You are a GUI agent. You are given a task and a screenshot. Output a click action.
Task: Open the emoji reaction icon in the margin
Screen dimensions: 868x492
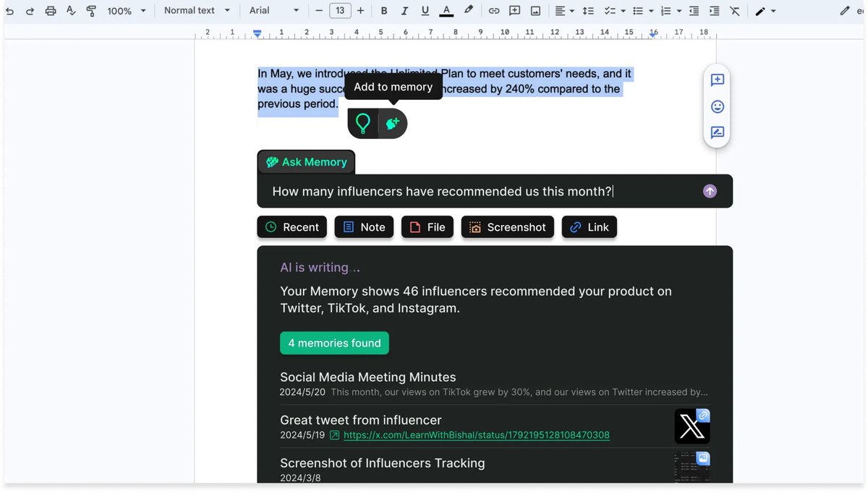click(717, 106)
